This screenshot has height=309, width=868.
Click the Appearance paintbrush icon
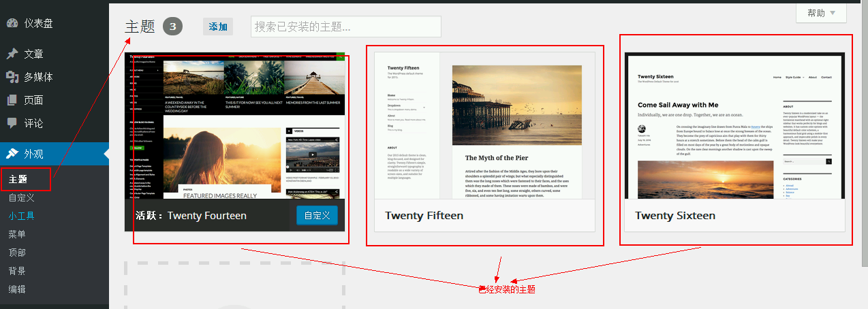(x=12, y=154)
